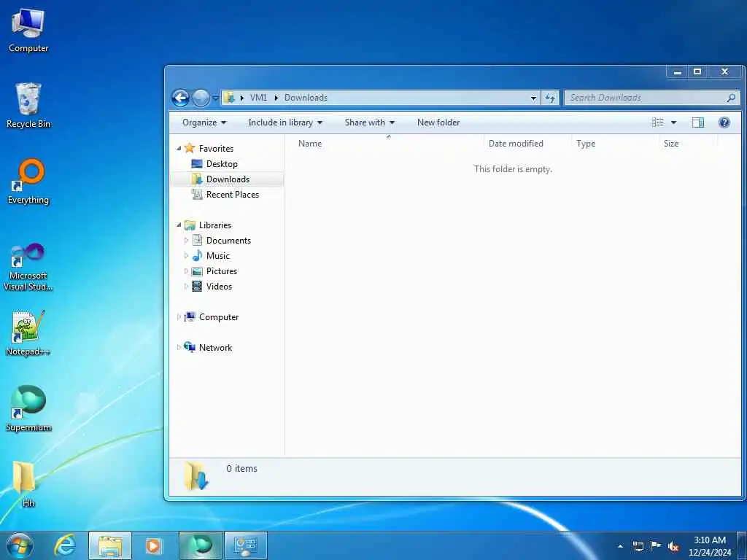747x560 pixels.
Task: Click the Refresh button in address bar
Action: click(x=550, y=98)
